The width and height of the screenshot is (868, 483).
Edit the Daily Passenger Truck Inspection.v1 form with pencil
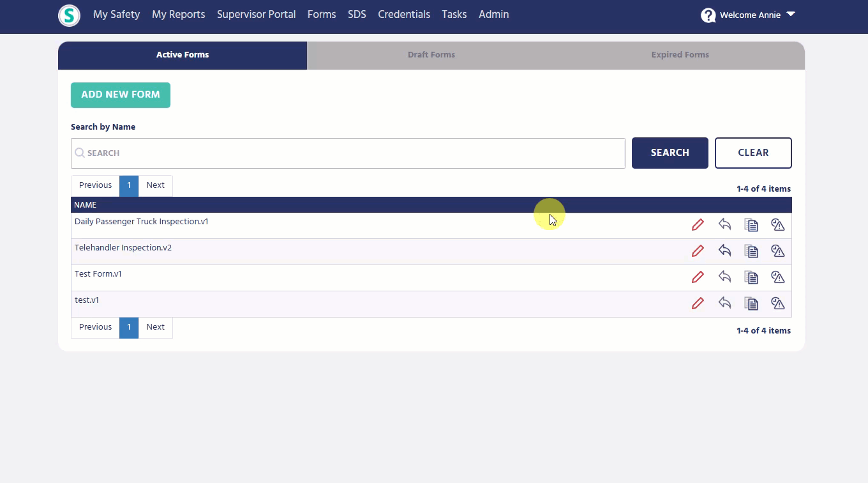tap(698, 225)
